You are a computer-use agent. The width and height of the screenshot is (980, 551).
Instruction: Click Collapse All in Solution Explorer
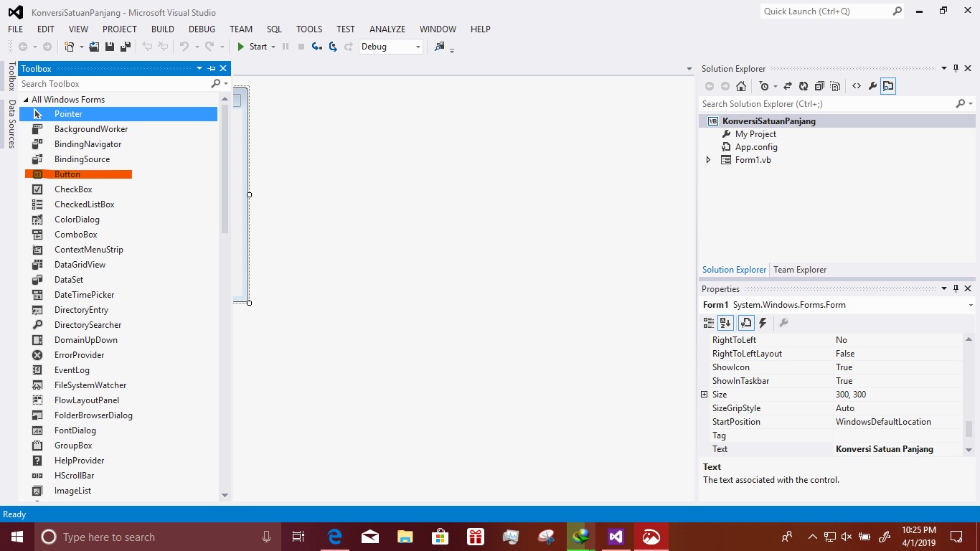click(819, 85)
